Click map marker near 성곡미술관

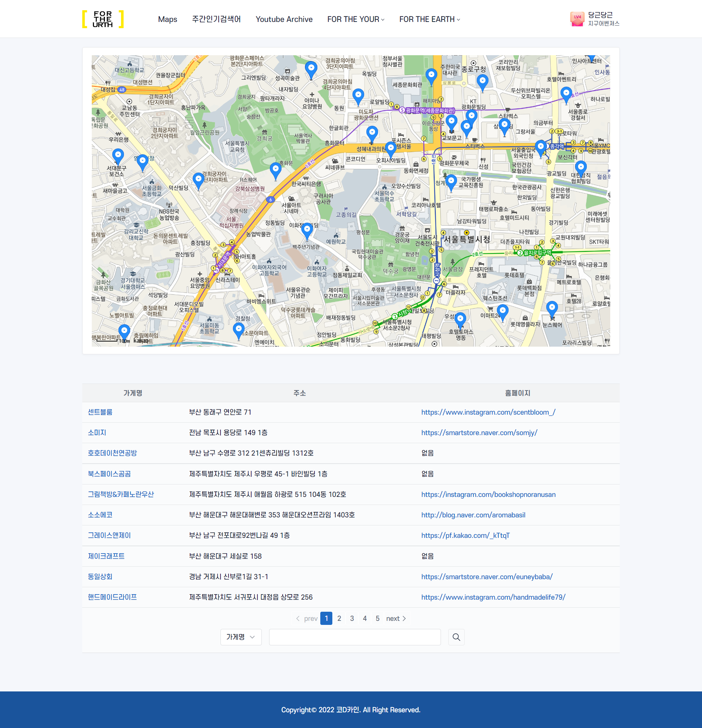coord(311,69)
